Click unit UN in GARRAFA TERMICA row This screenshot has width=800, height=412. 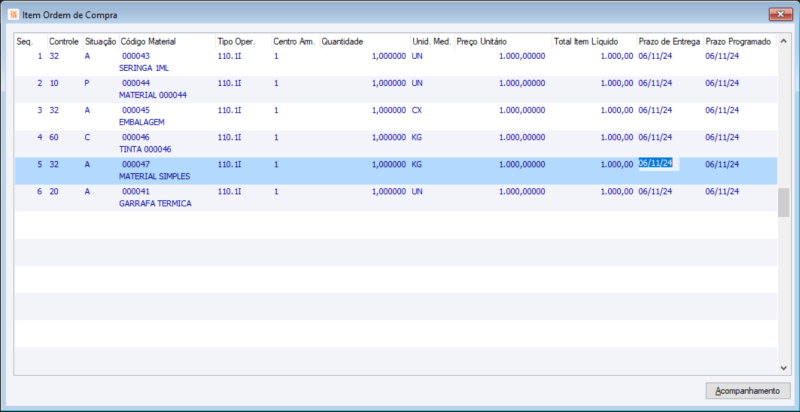coord(417,191)
